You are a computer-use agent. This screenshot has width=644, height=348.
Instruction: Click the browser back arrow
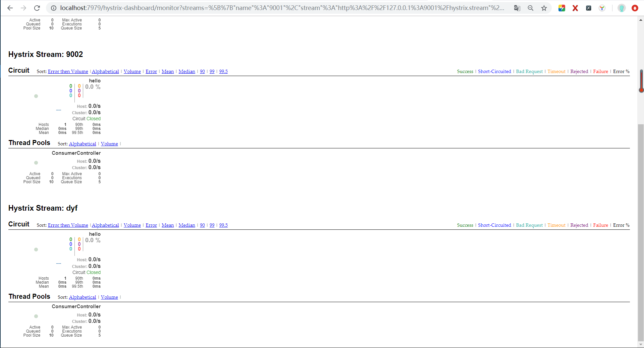[x=10, y=8]
